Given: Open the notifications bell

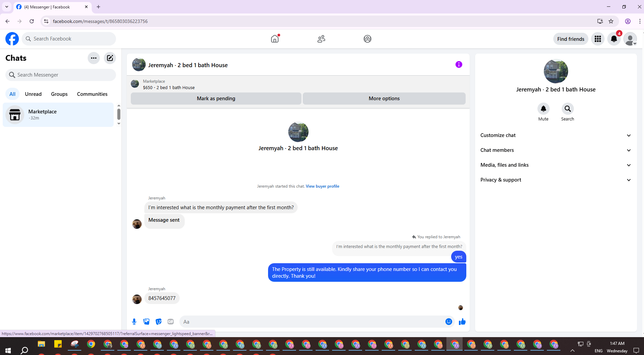Looking at the screenshot, I should (614, 39).
